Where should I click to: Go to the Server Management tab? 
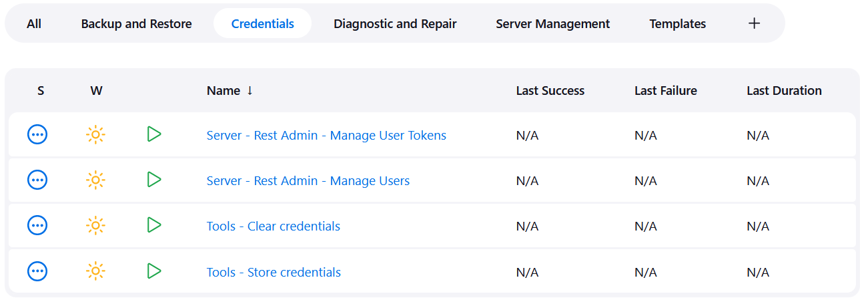pyautogui.click(x=552, y=24)
